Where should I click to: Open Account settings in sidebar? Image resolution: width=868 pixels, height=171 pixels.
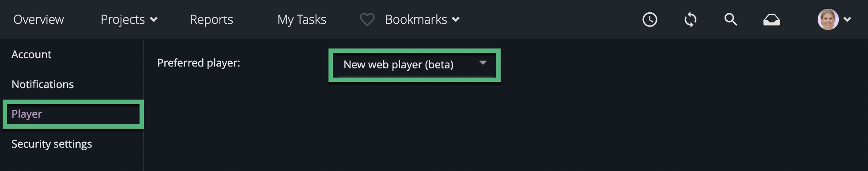[x=31, y=54]
